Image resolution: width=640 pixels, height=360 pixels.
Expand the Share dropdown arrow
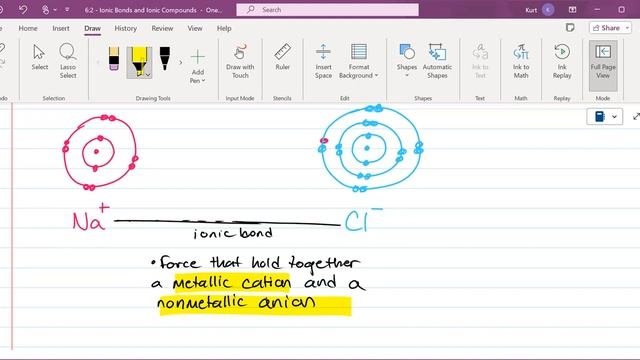click(627, 28)
